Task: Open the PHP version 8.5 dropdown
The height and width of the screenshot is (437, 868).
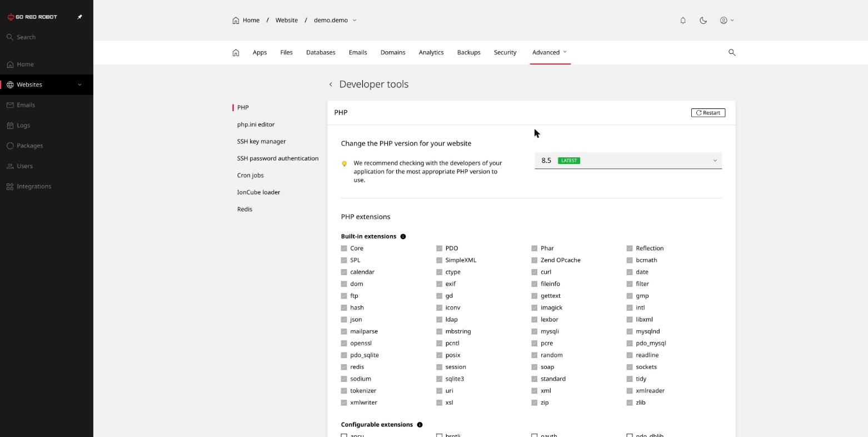Action: click(x=628, y=161)
